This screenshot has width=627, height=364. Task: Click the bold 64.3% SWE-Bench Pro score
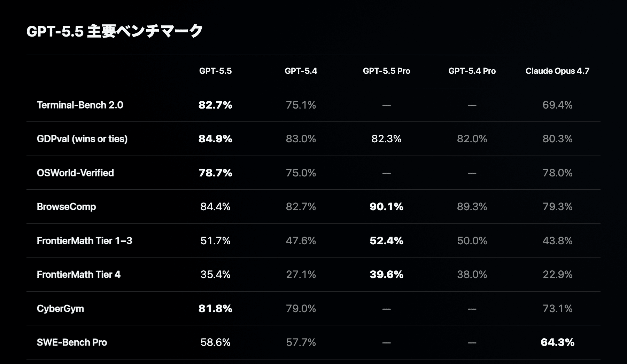click(557, 342)
